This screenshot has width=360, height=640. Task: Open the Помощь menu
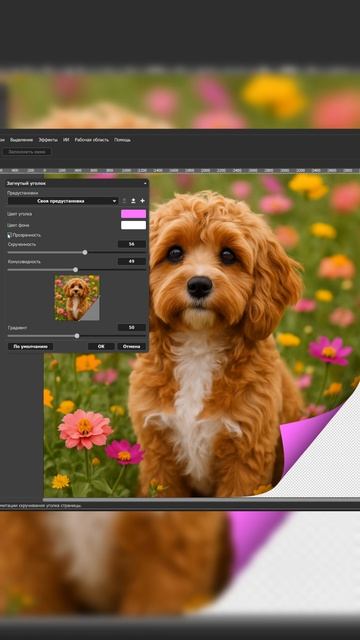(122, 140)
